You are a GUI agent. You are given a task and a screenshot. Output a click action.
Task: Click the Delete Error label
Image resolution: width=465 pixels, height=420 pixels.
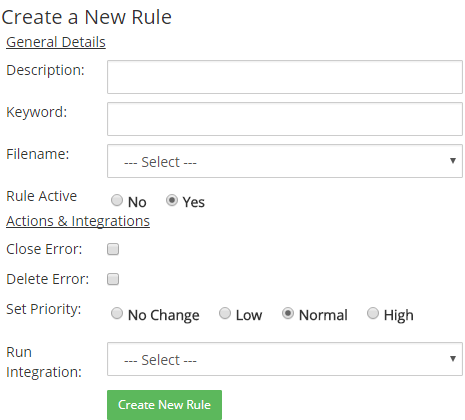[x=48, y=279]
